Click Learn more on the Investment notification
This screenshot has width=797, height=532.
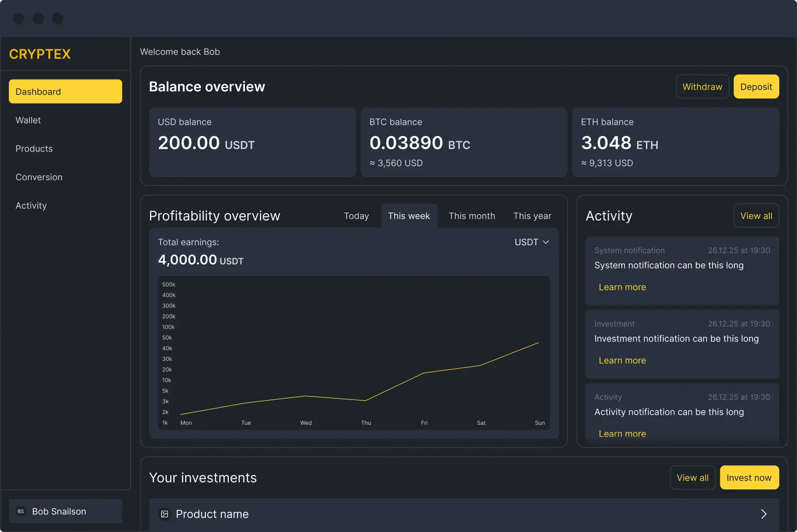(x=622, y=360)
